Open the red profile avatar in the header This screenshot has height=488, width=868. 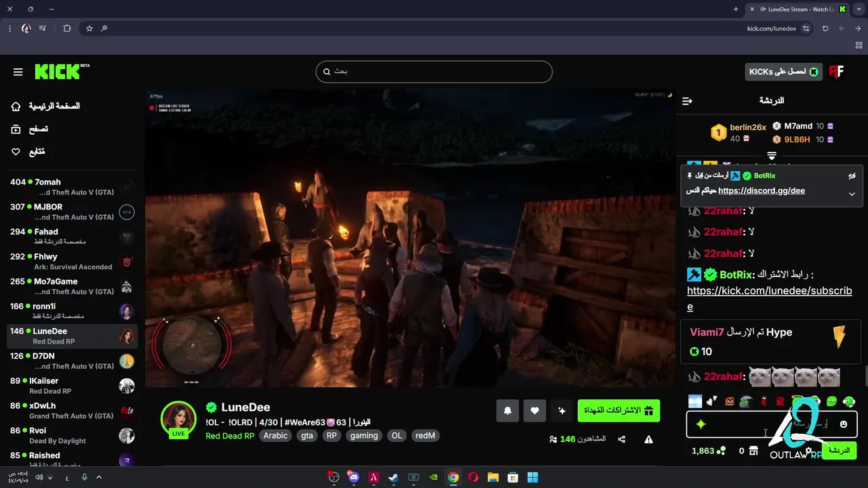point(836,72)
